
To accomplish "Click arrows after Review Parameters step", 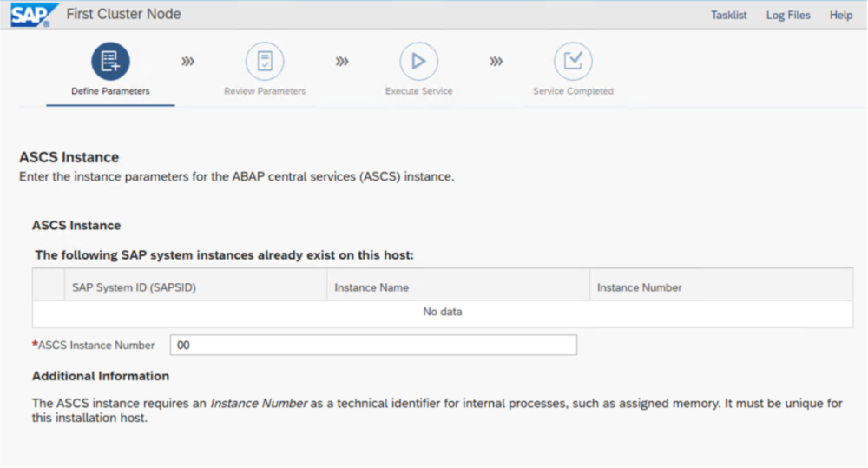I will coord(342,62).
